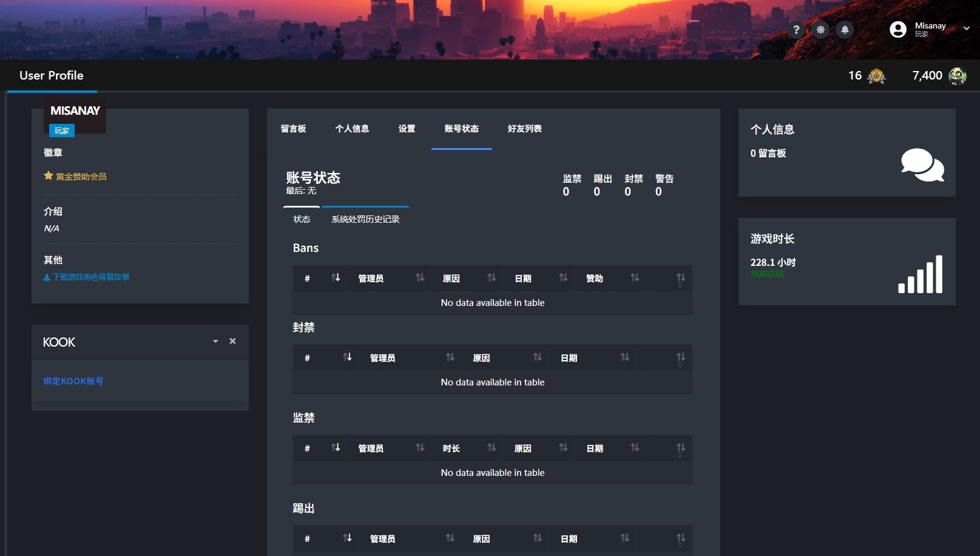Click the coin icon next to 7,400
This screenshot has height=556, width=980.
(x=958, y=76)
